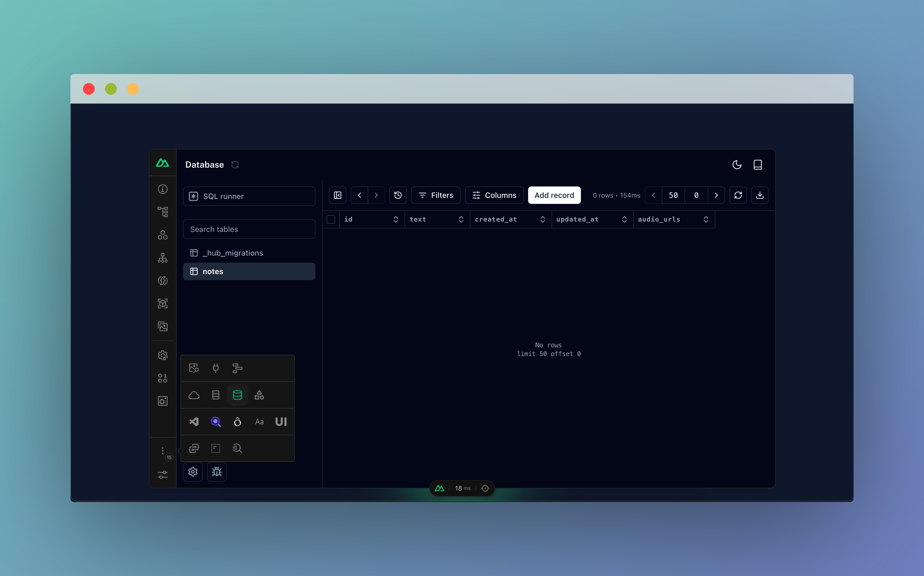Download the table data

coord(760,195)
